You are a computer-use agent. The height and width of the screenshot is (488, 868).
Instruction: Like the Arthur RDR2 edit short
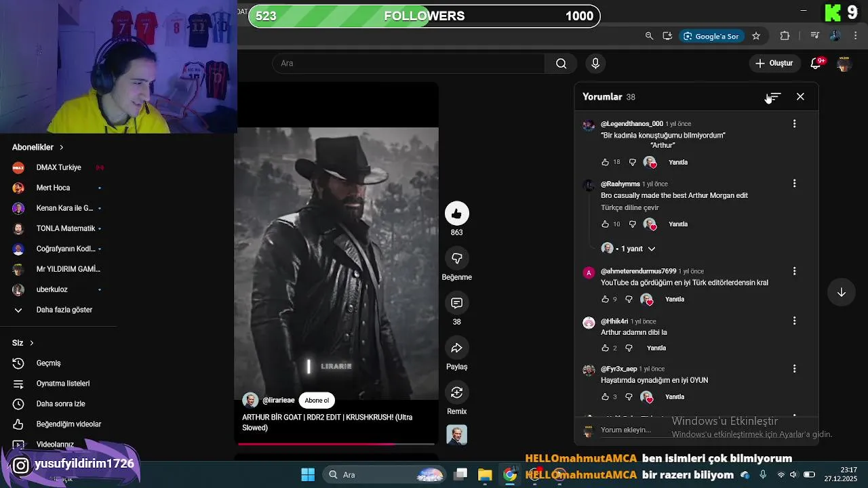tap(456, 213)
